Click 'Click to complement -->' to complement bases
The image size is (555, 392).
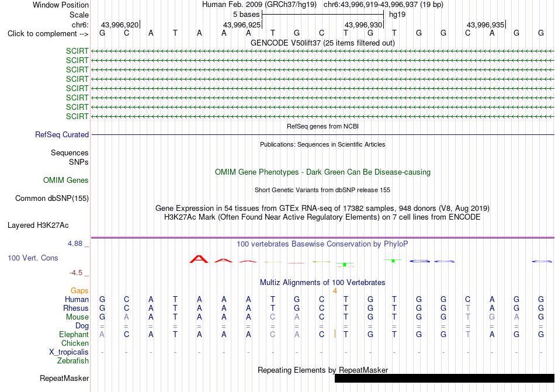(48, 34)
